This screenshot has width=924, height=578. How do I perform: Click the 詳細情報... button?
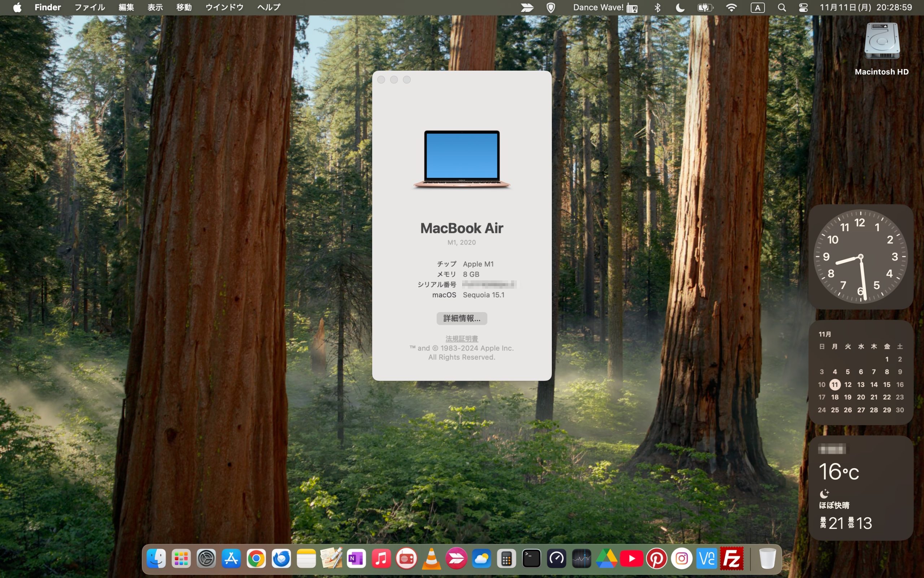(462, 318)
